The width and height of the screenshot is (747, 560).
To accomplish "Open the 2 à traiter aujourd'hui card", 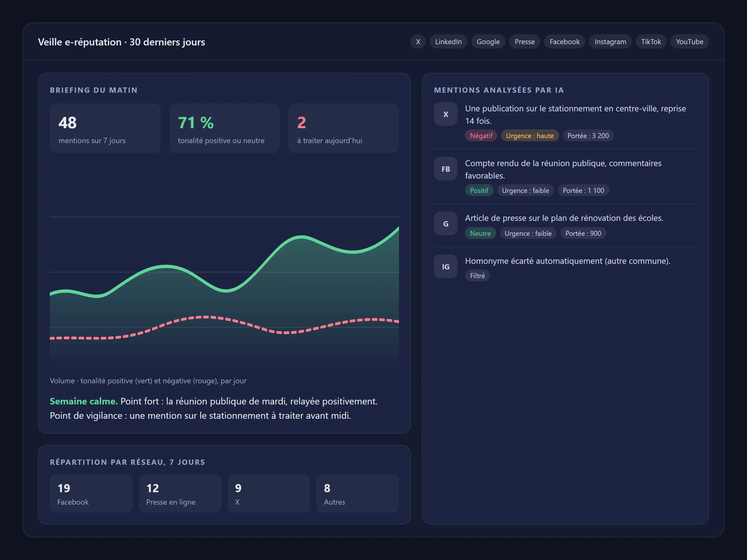I will point(343,128).
